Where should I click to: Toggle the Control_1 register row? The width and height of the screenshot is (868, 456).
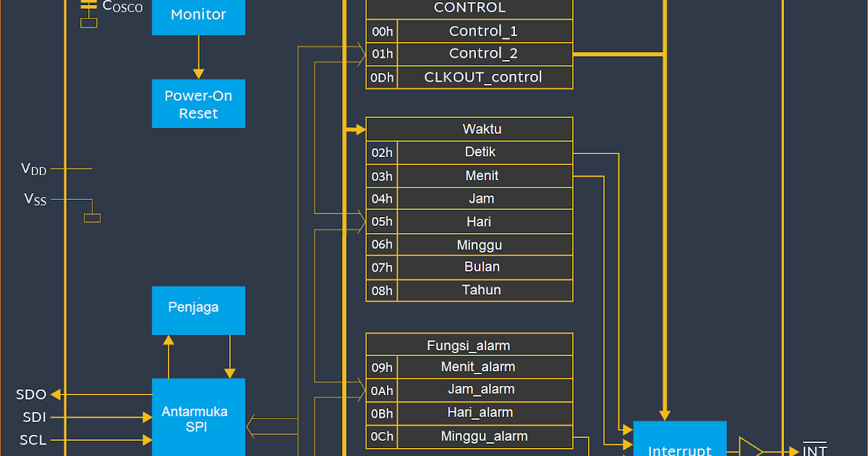tap(483, 31)
